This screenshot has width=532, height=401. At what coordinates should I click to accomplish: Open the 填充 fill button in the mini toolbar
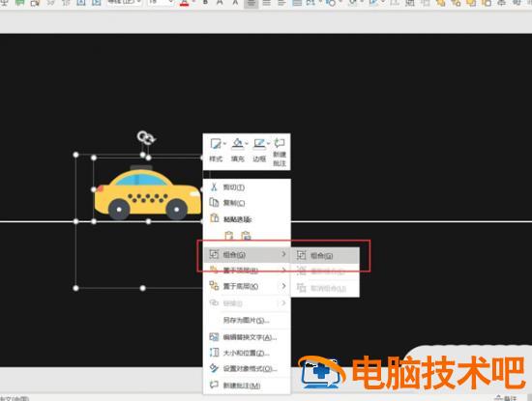[237, 150]
